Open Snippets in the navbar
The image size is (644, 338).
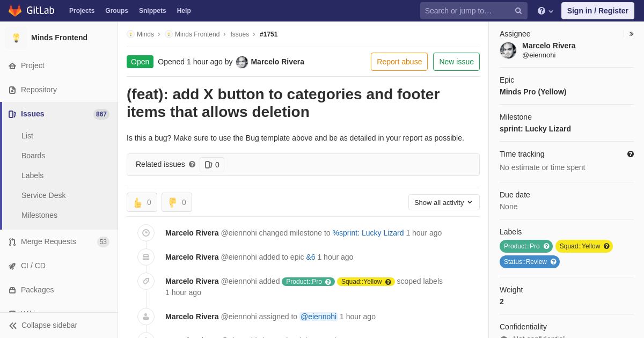coord(152,11)
